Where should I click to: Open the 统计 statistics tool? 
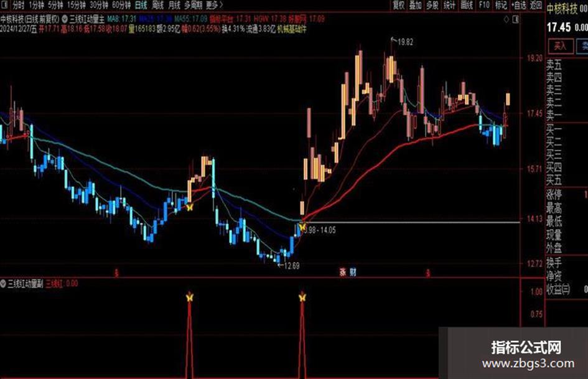(x=449, y=5)
